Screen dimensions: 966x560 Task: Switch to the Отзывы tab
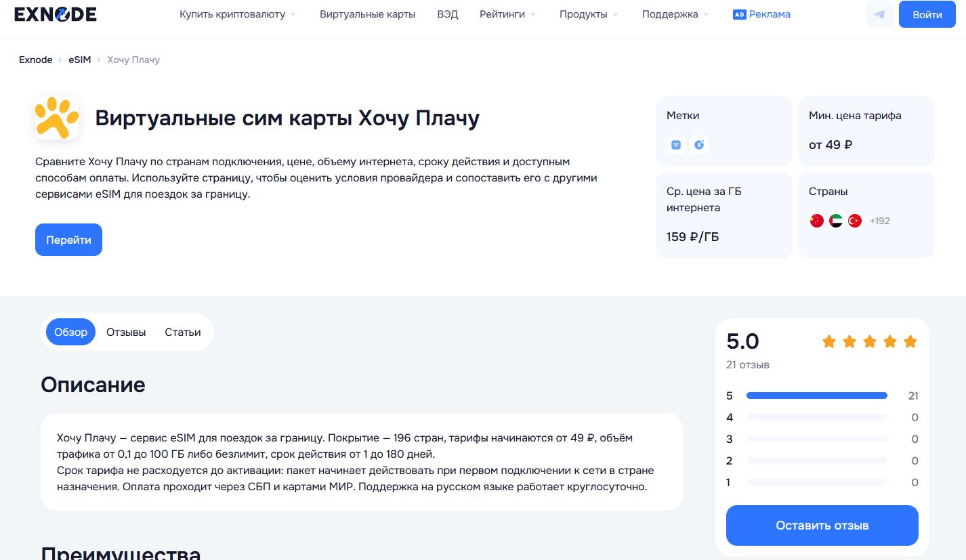pos(126,332)
